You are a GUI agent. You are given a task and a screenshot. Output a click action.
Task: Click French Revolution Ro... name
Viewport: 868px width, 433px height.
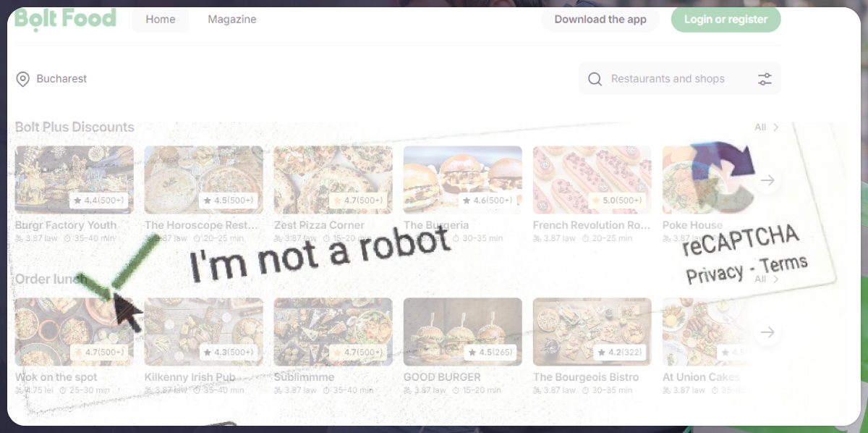592,225
